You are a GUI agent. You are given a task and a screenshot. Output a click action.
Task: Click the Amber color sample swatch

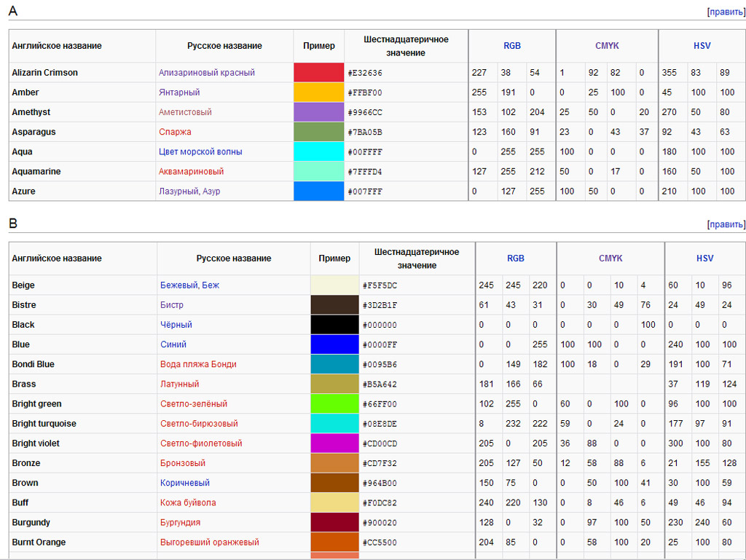pos(318,92)
